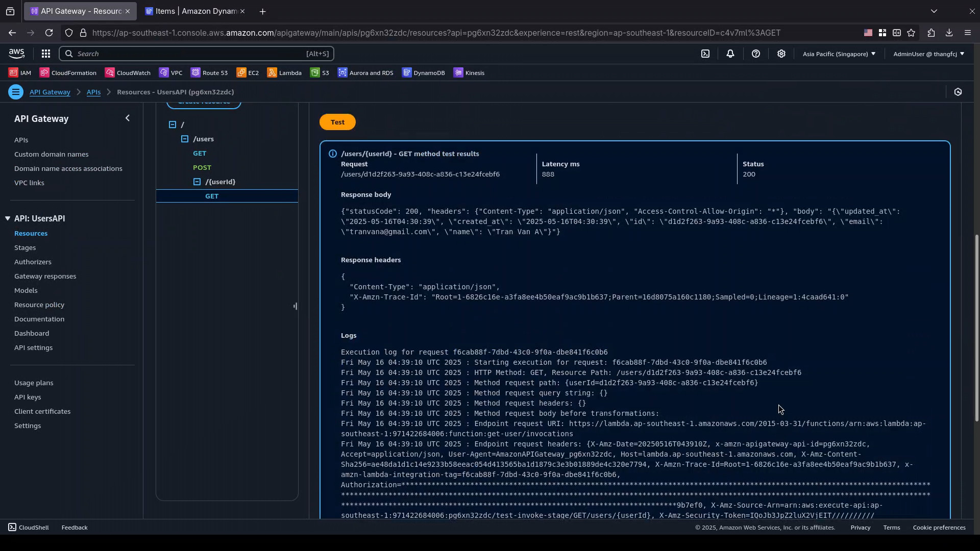Click the page vertical scrollbar thumb
980x551 pixels.
[976, 328]
